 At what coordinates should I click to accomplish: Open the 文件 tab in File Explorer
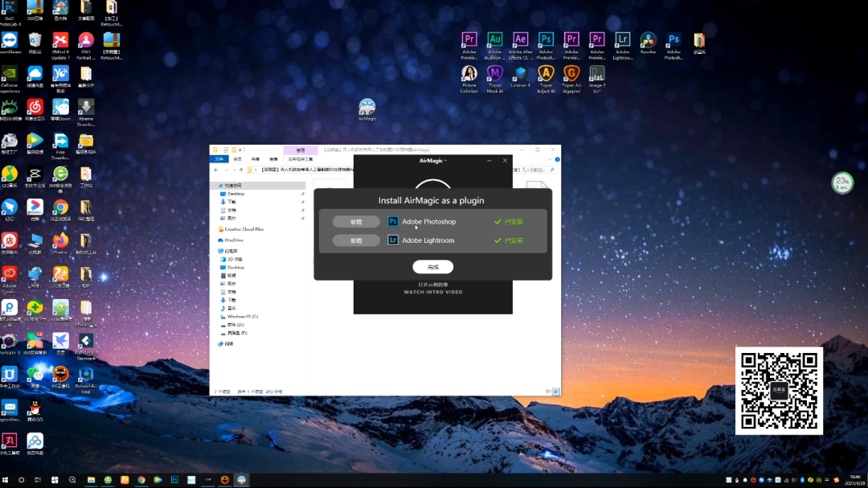tap(219, 159)
